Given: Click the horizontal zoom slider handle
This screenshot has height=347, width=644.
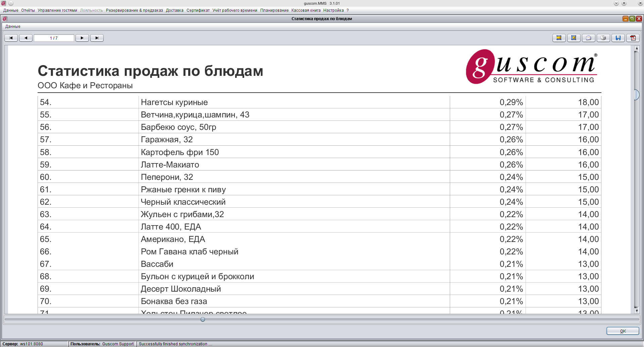Looking at the screenshot, I should point(203,319).
